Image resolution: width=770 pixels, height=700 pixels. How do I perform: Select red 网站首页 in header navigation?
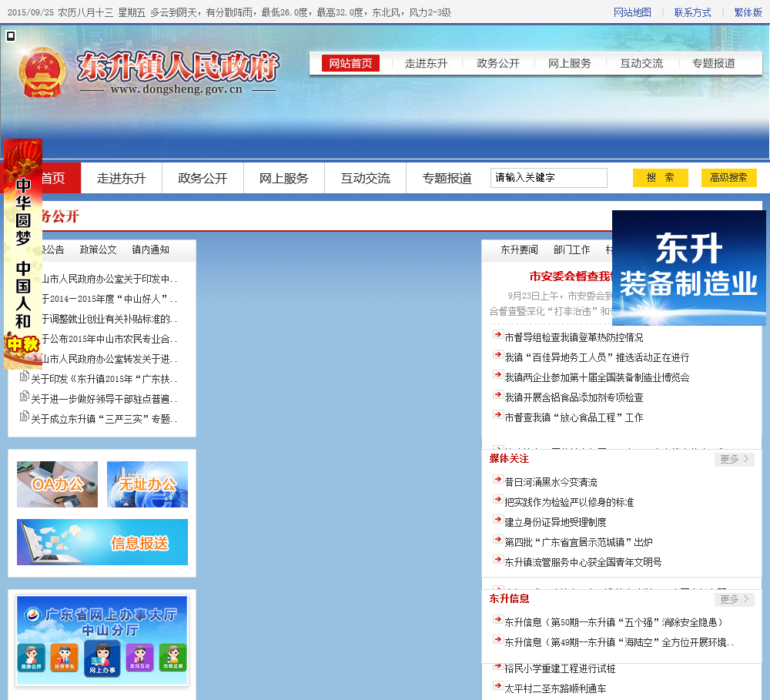click(x=350, y=63)
